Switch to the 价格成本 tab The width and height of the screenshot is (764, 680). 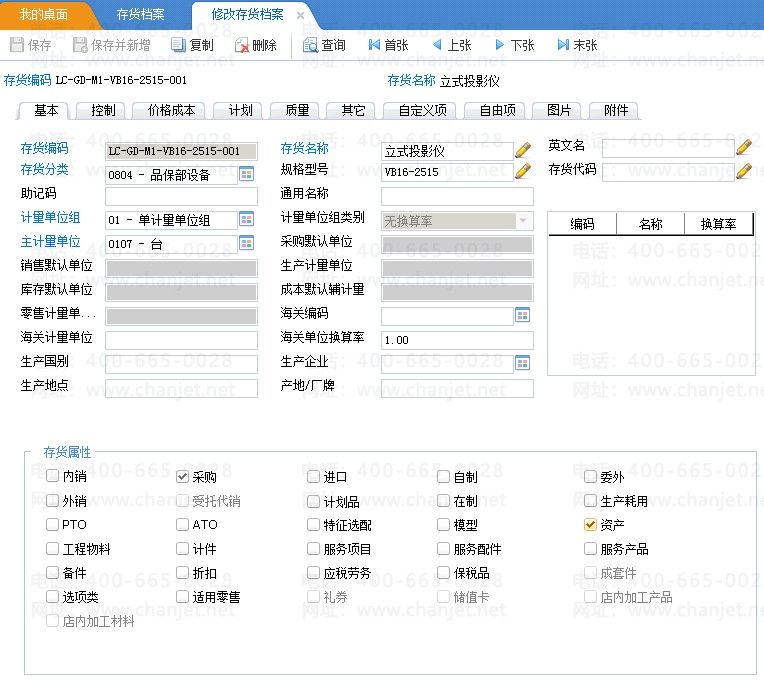(170, 111)
